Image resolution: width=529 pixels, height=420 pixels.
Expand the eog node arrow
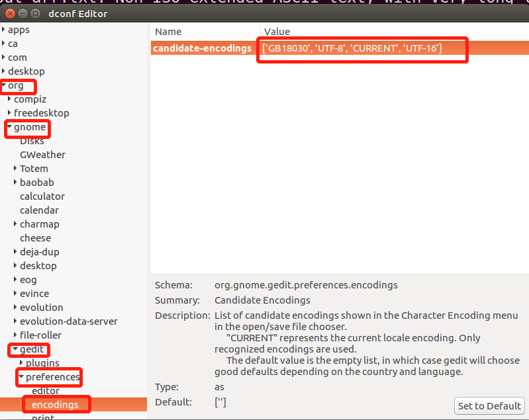point(15,279)
